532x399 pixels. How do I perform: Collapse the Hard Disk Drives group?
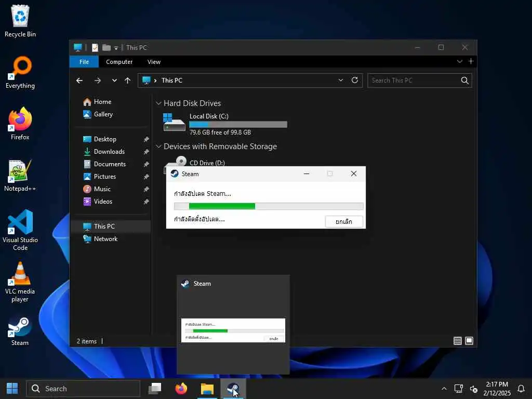(x=158, y=103)
